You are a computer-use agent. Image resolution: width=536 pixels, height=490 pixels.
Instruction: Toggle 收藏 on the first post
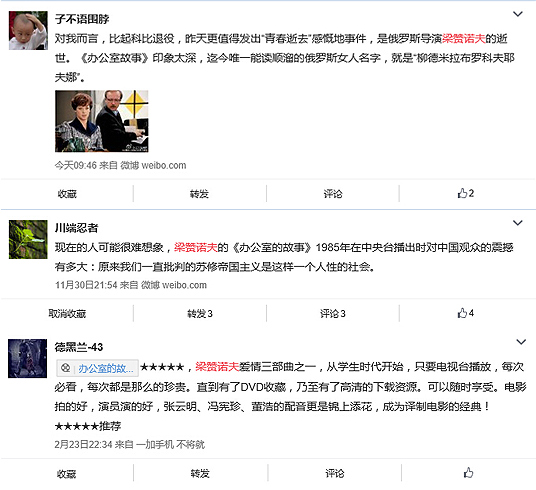[67, 194]
